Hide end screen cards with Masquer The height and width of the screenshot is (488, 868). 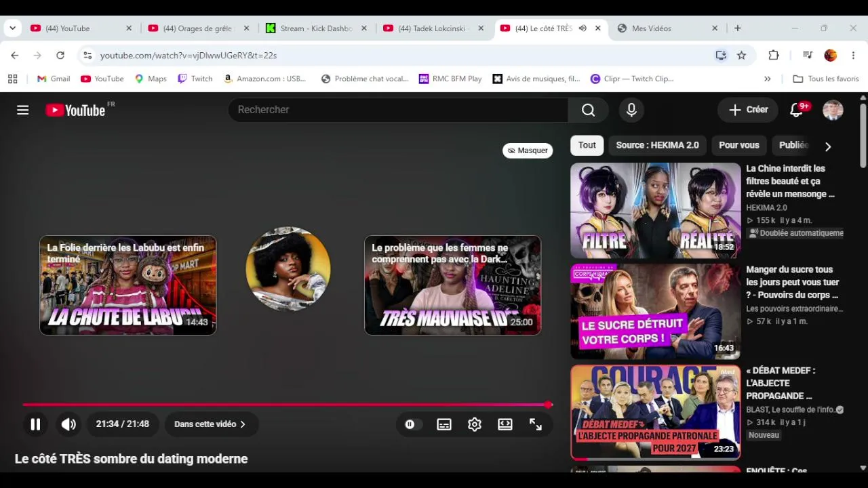[x=528, y=150]
